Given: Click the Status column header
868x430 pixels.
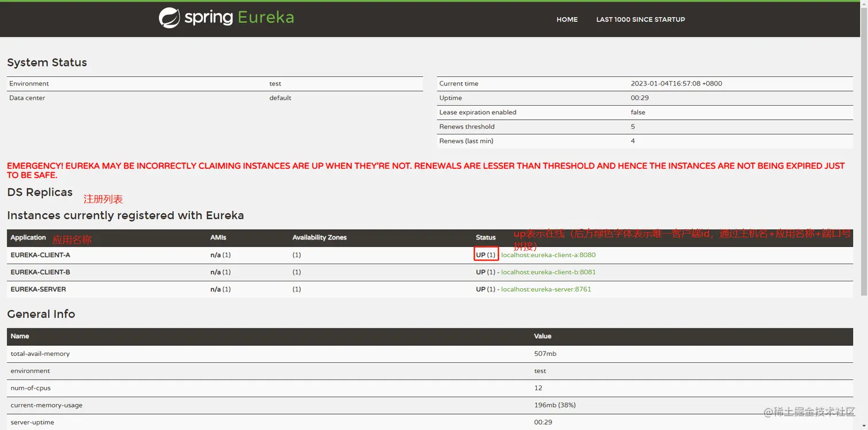Looking at the screenshot, I should [486, 238].
